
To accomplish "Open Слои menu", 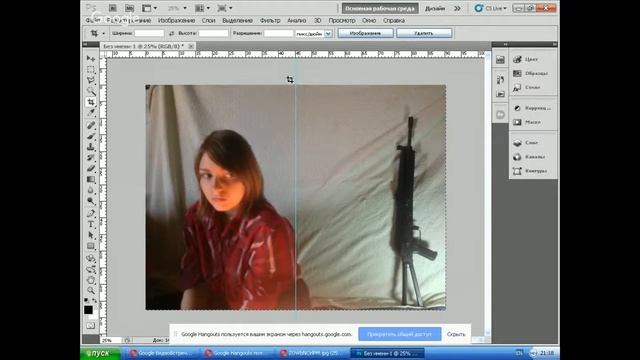I will 208,20.
